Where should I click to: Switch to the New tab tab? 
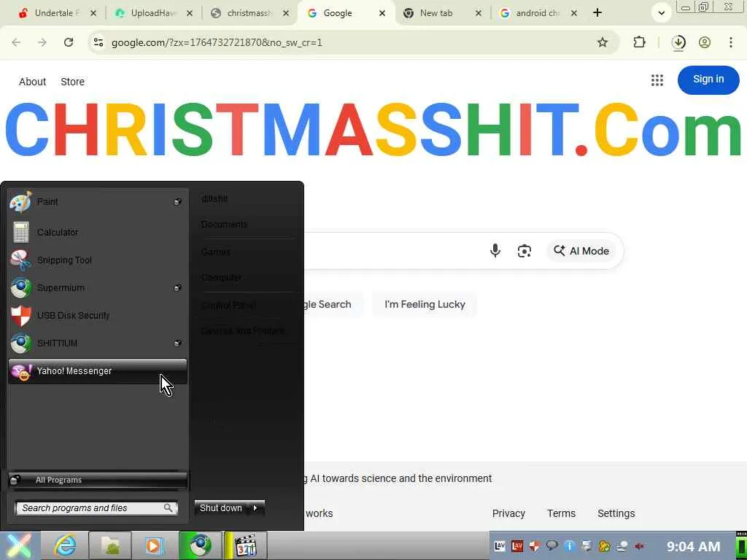tap(442, 13)
